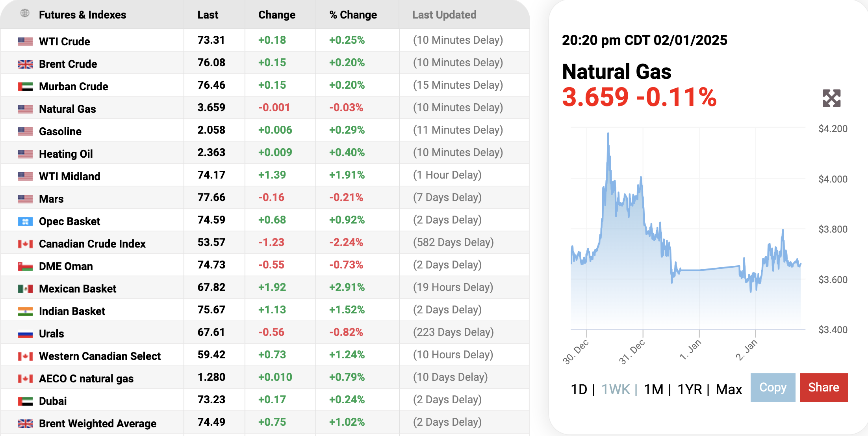This screenshot has width=868, height=436.
Task: Switch chart to 1D range
Action: 579,389
